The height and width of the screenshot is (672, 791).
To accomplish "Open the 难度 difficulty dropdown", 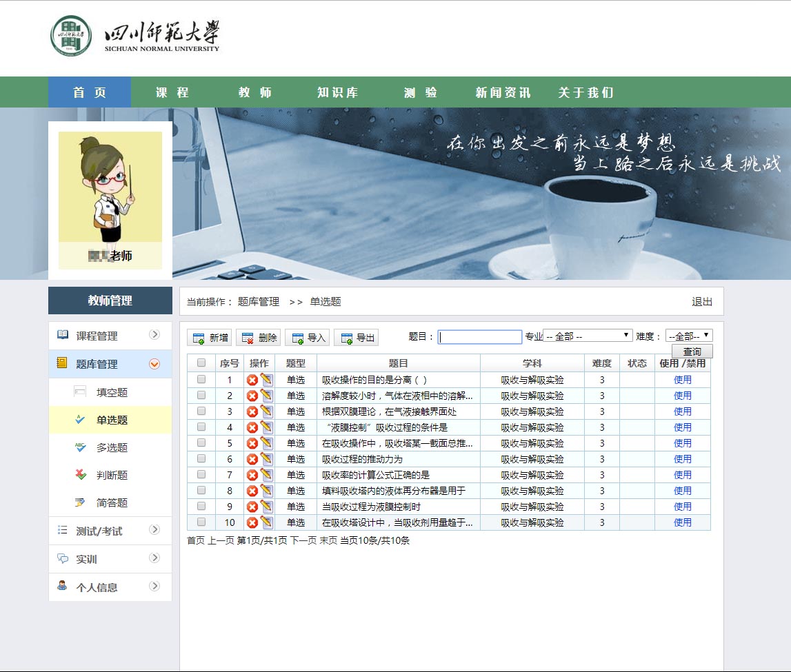I will pos(690,336).
